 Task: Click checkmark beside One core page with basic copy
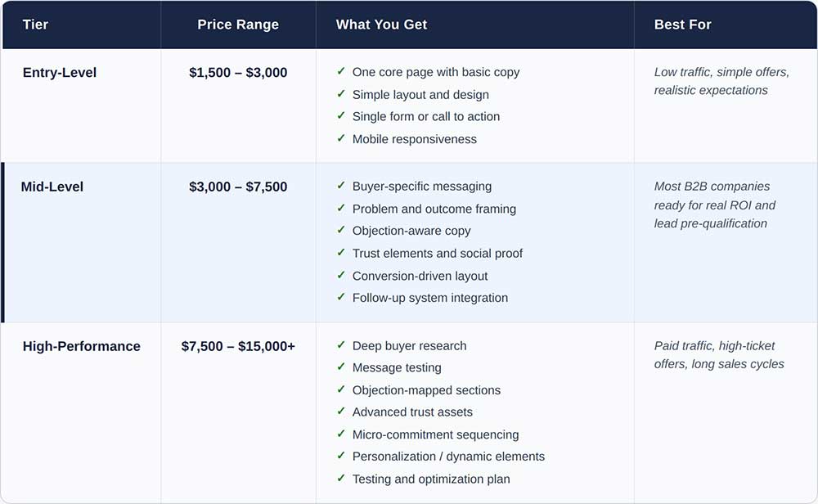coord(341,72)
